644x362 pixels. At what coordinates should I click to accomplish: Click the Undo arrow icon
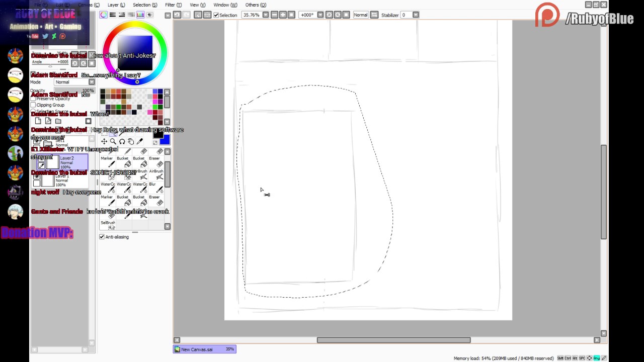(177, 15)
